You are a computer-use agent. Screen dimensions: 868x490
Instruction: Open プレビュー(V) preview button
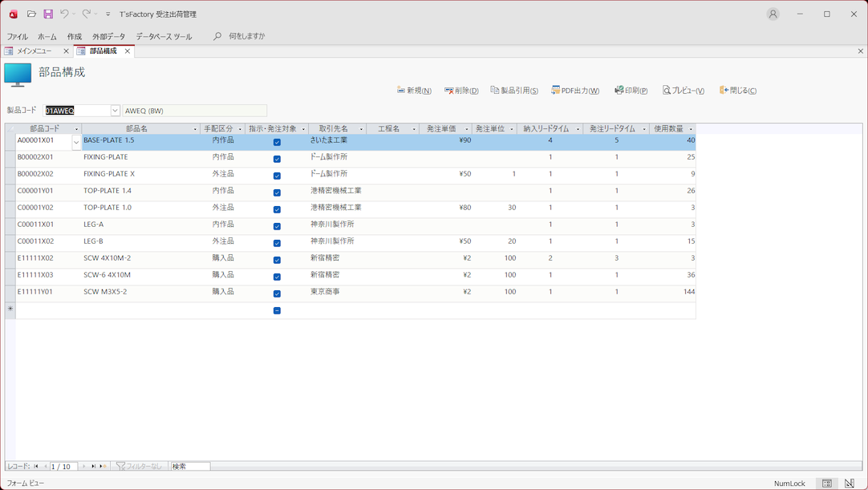(x=683, y=91)
